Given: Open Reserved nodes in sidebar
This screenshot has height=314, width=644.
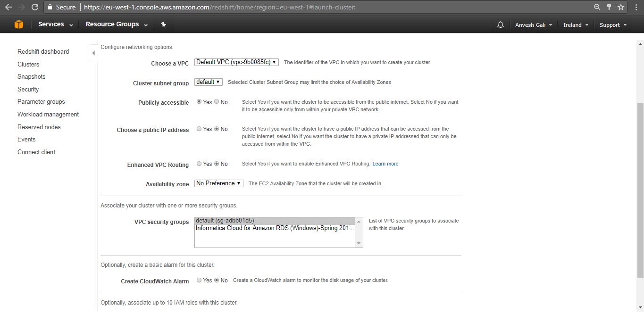Looking at the screenshot, I should pyautogui.click(x=39, y=127).
